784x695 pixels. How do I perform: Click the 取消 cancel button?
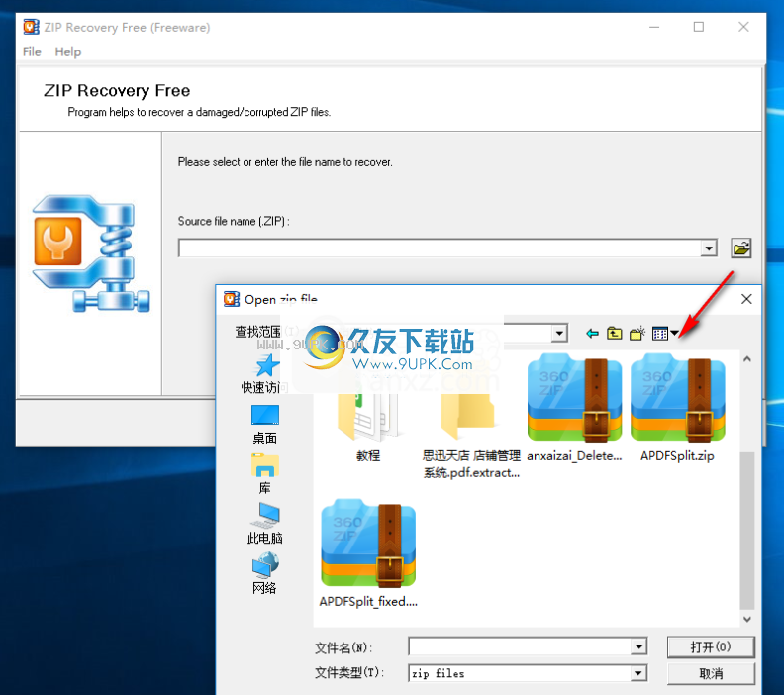[x=711, y=673]
